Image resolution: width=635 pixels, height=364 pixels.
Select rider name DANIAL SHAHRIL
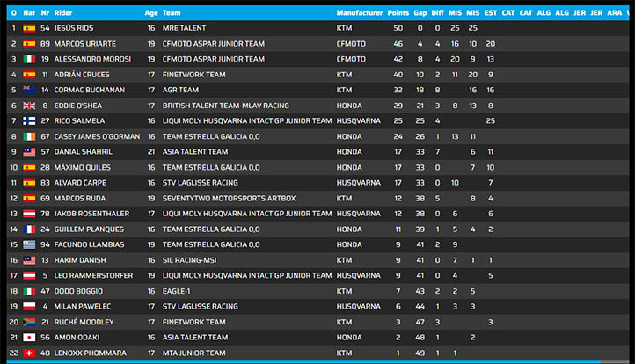coord(84,152)
